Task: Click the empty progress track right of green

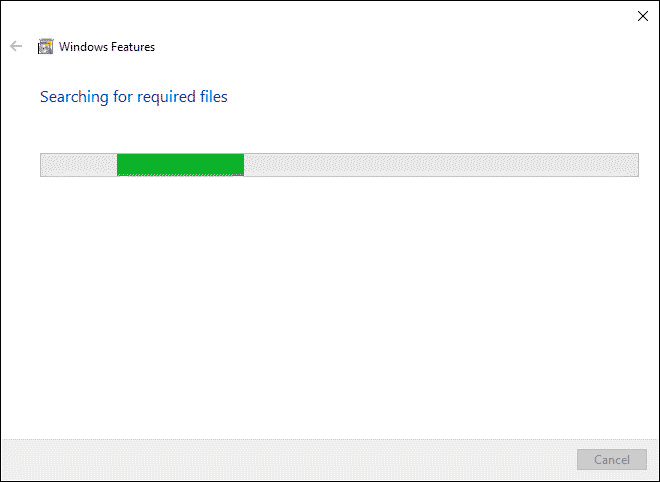Action: point(441,165)
